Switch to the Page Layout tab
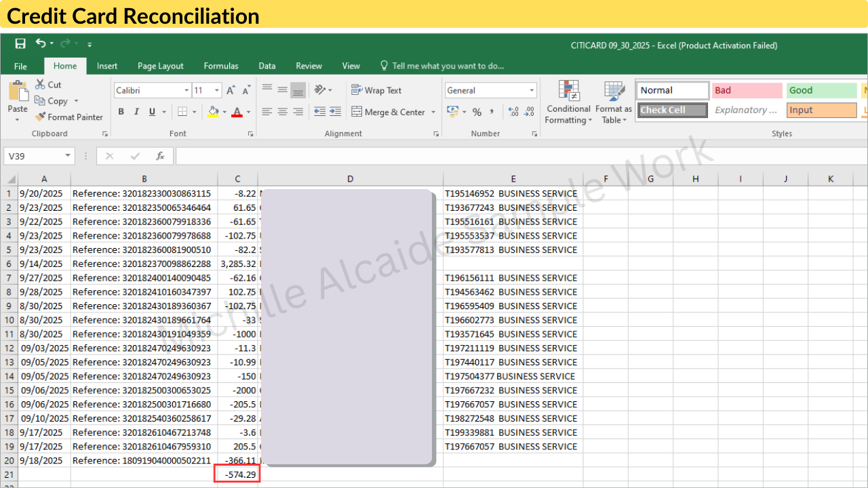 tap(161, 66)
